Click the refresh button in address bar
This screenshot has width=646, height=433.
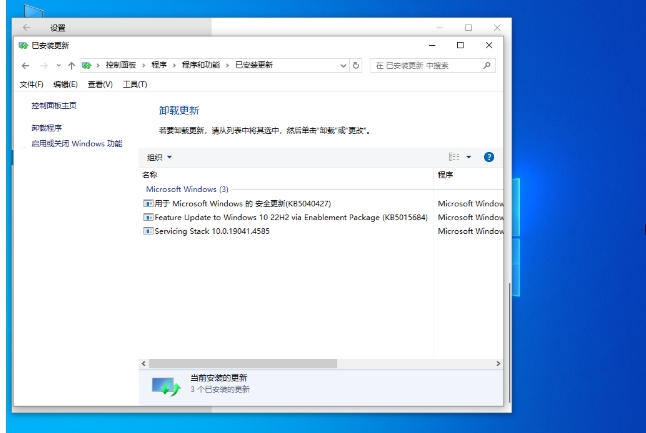pyautogui.click(x=356, y=65)
